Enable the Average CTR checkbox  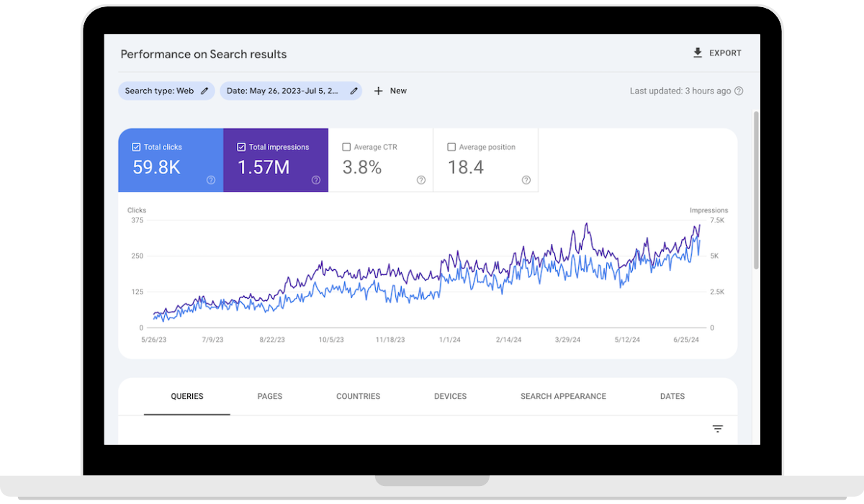(346, 146)
